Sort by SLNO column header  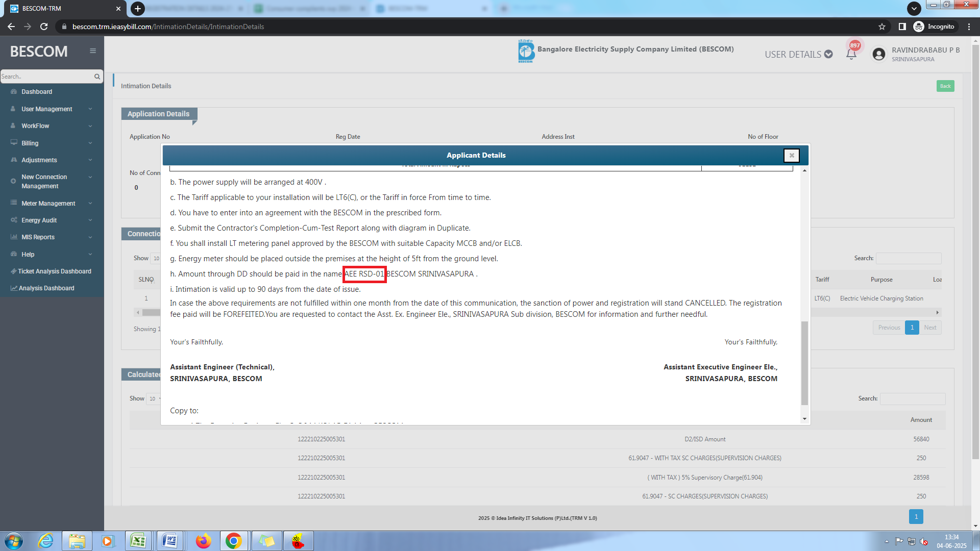tap(146, 280)
